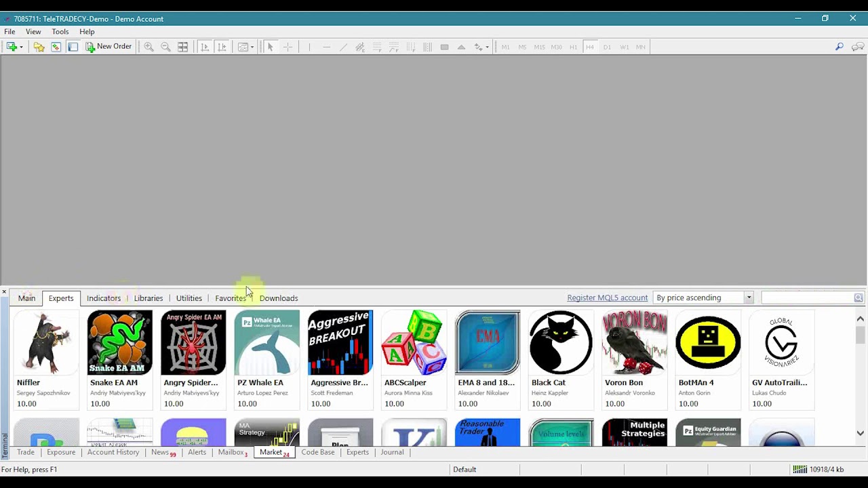Open the Help menu
Viewport: 868px width, 488px height.
point(87,32)
